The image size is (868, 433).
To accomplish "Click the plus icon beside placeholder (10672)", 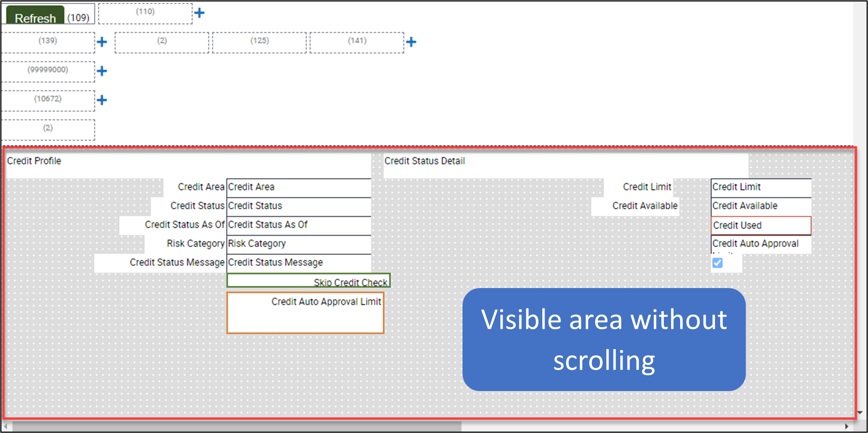I will click(x=102, y=99).
